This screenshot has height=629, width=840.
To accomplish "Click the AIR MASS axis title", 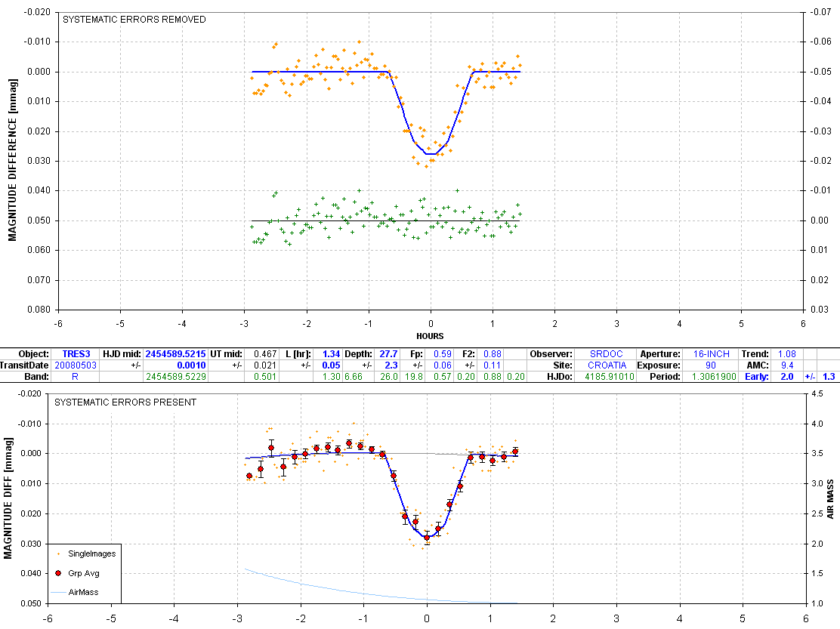I will (830, 499).
